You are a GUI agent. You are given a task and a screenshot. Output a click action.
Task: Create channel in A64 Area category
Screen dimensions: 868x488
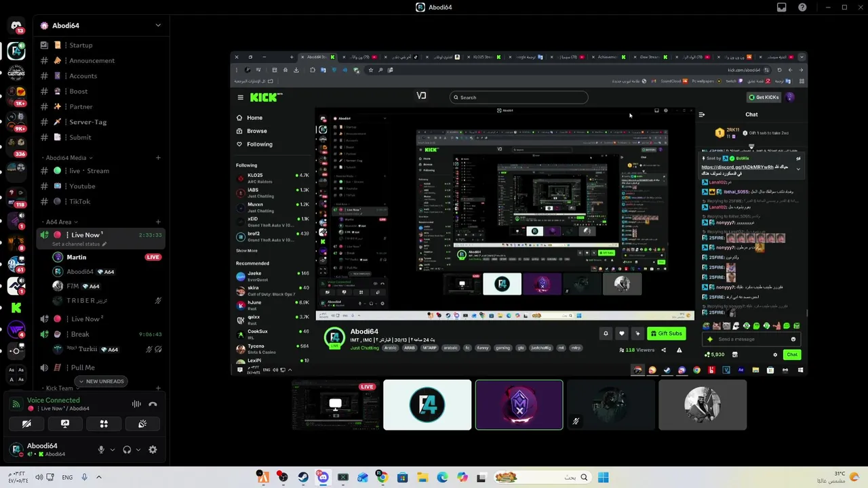[158, 222]
